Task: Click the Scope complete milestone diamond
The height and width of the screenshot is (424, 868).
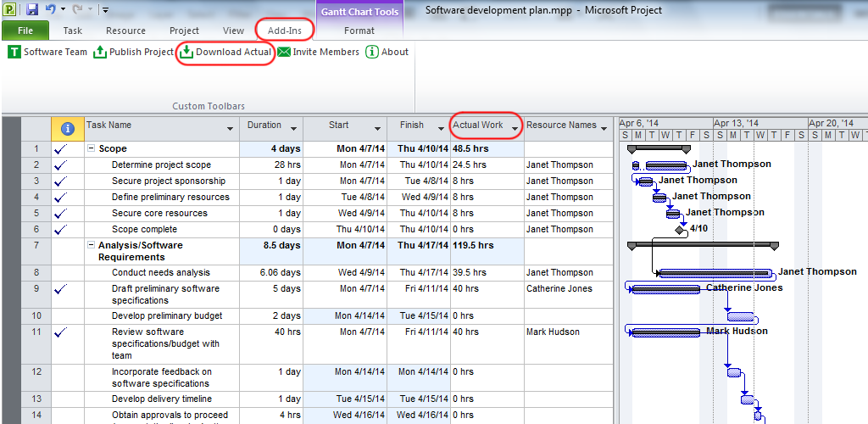Action: (680, 229)
